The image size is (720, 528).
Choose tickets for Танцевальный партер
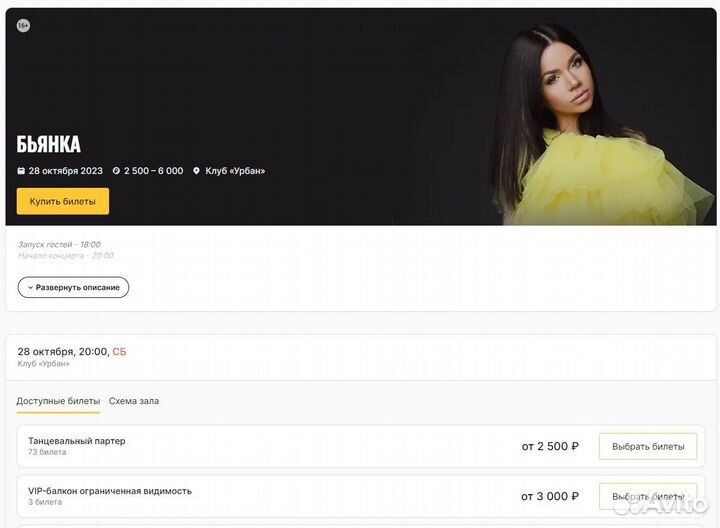point(648,446)
